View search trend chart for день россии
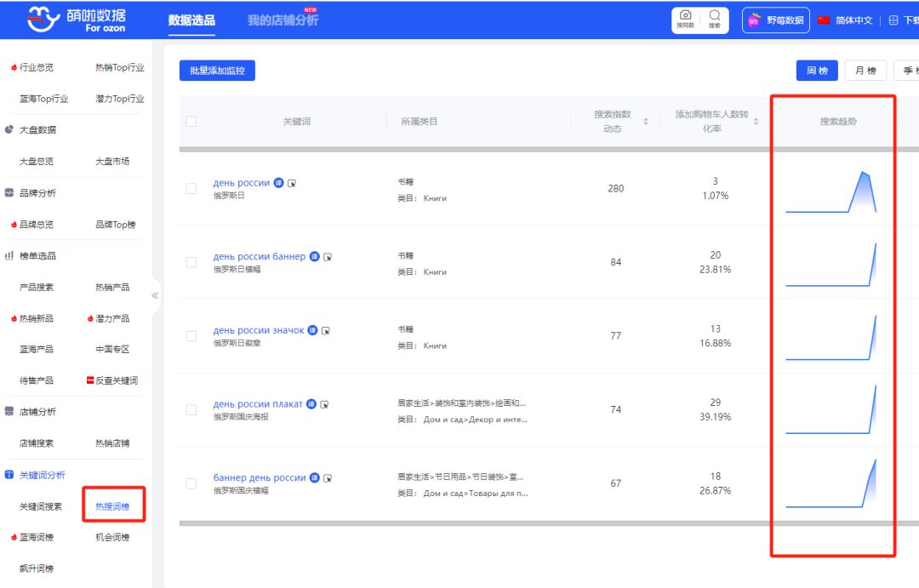Image resolution: width=919 pixels, height=588 pixels. pyautogui.click(x=831, y=191)
